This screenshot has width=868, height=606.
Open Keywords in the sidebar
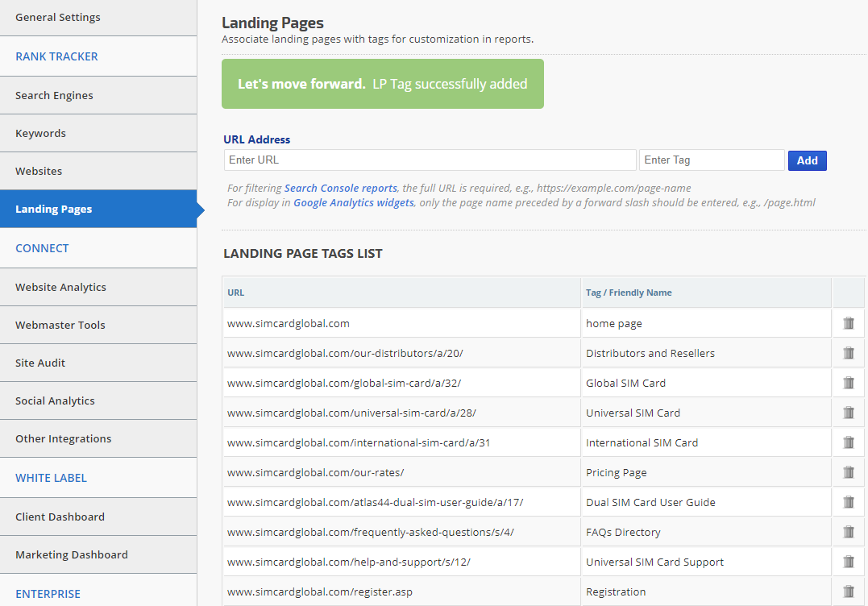tap(40, 134)
